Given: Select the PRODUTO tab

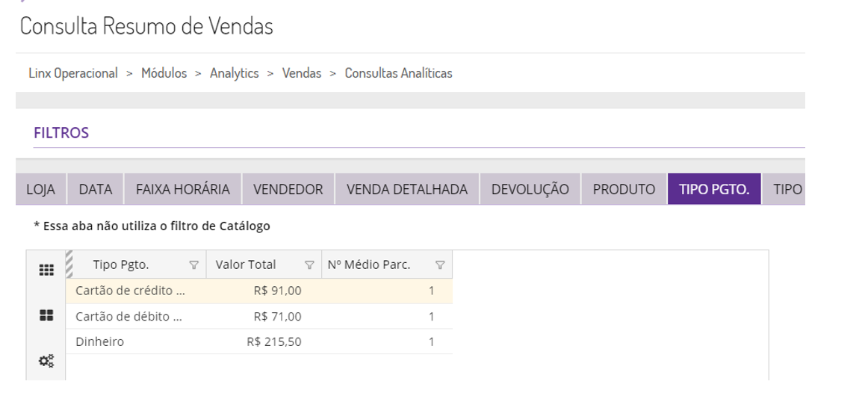Looking at the screenshot, I should tap(624, 190).
